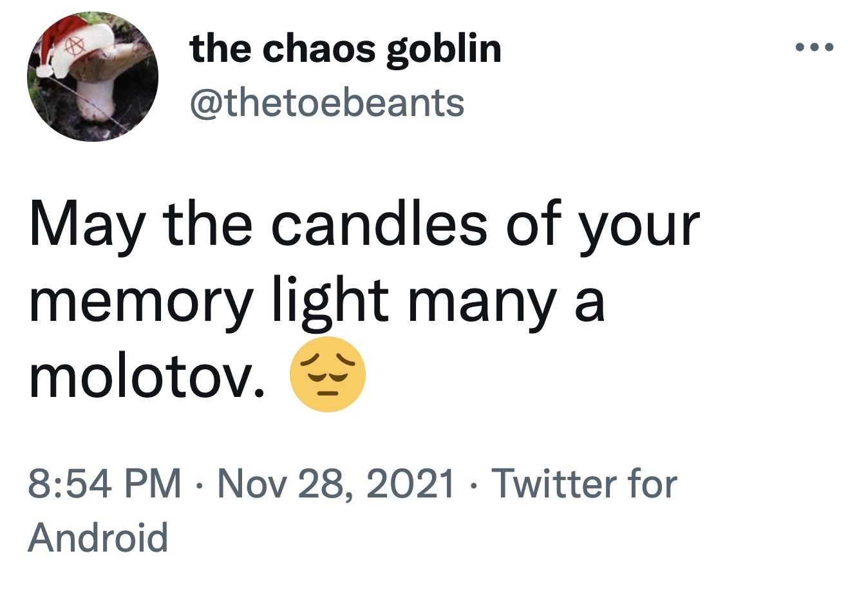Click the mushroom profile avatar
This screenshot has height=598, width=868.
pos(93,77)
